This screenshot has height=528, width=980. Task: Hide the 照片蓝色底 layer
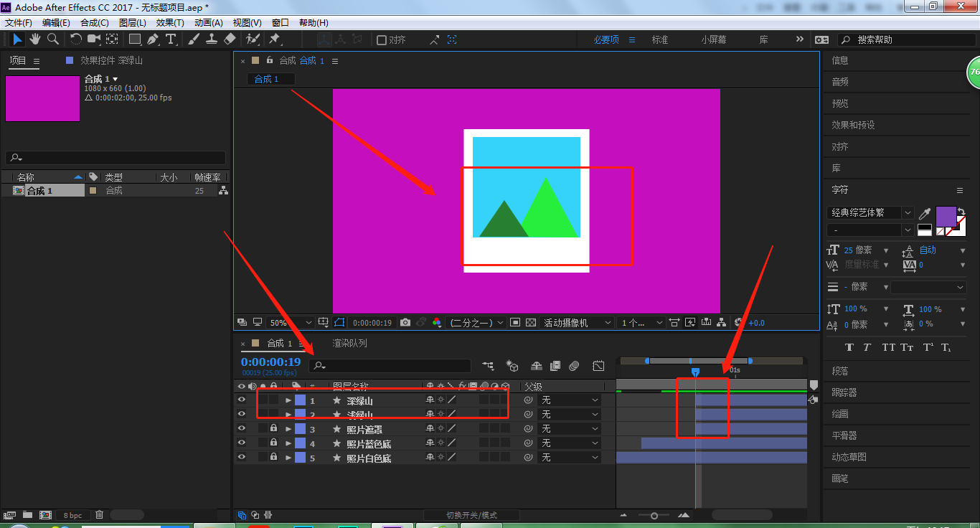241,443
